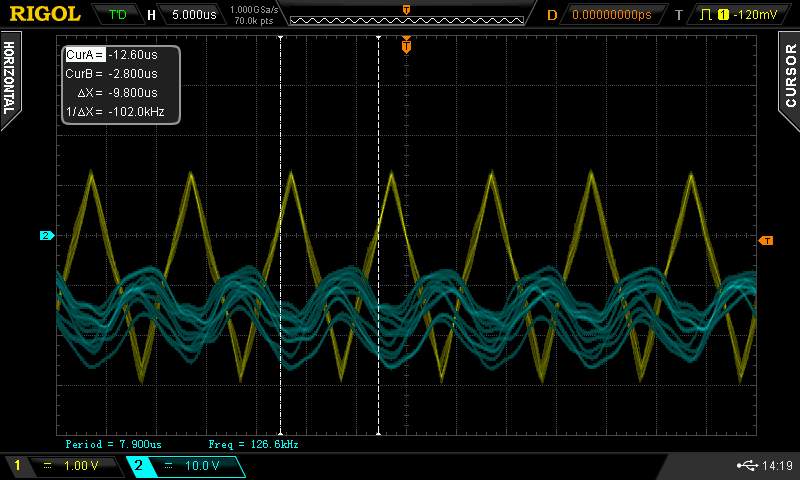Toggle channel 2 with the 10.0 V label
This screenshot has height=480, width=800.
(x=185, y=466)
